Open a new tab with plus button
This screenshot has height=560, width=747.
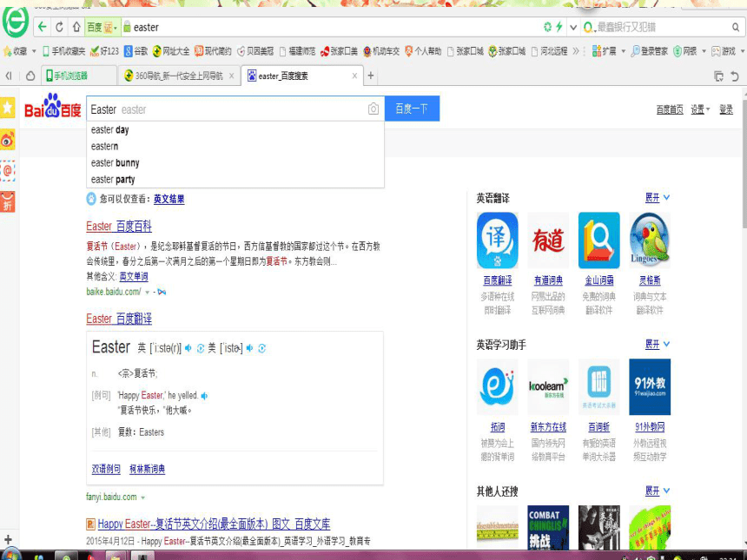click(371, 76)
